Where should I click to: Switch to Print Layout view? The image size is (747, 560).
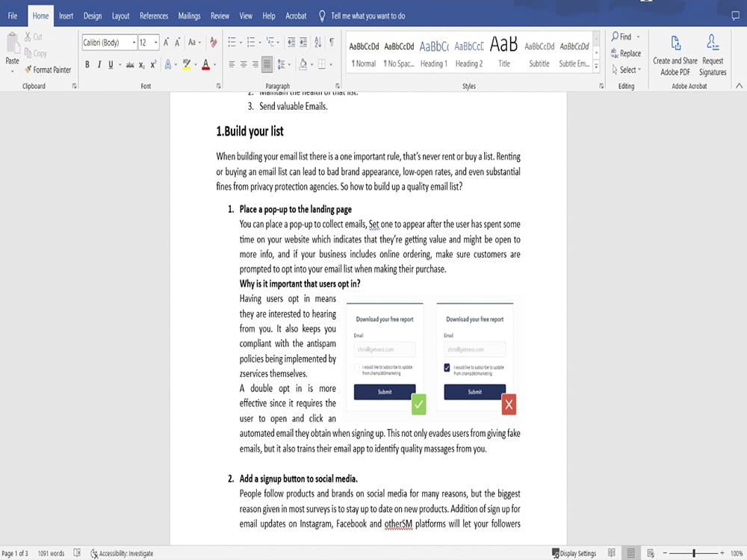click(630, 553)
